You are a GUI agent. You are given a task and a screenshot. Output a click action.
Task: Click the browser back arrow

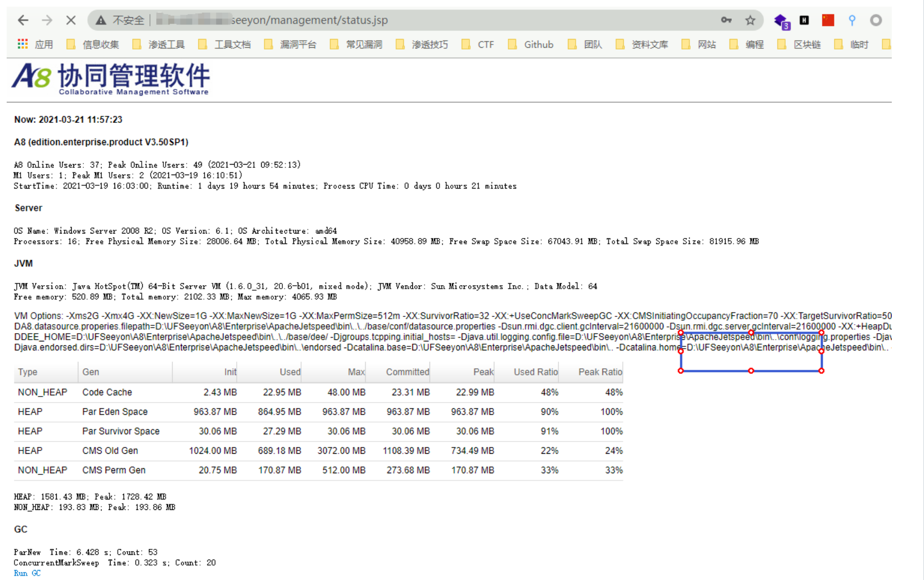23,21
